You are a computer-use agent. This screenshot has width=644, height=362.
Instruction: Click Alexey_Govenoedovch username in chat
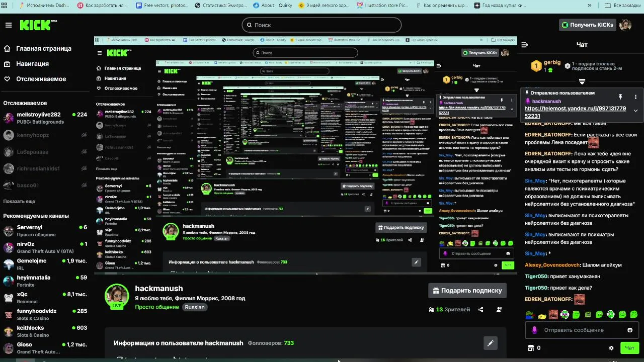[553, 265]
